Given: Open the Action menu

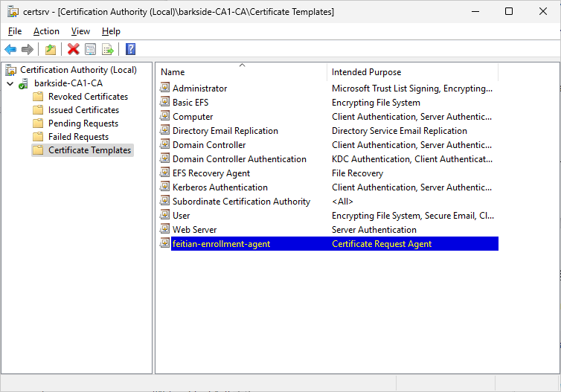Looking at the screenshot, I should tap(46, 31).
